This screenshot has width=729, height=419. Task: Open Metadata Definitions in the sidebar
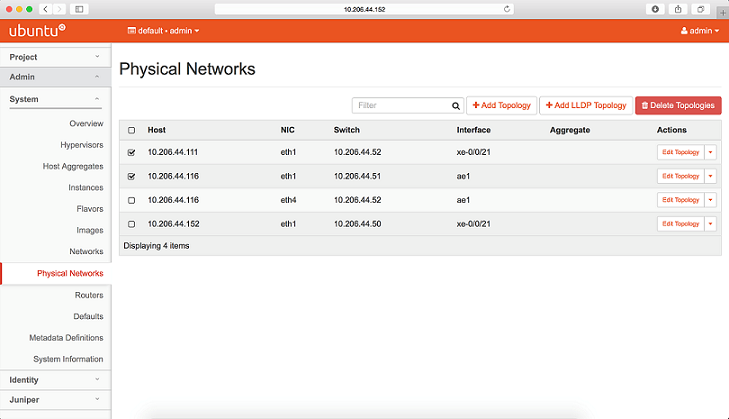(66, 338)
